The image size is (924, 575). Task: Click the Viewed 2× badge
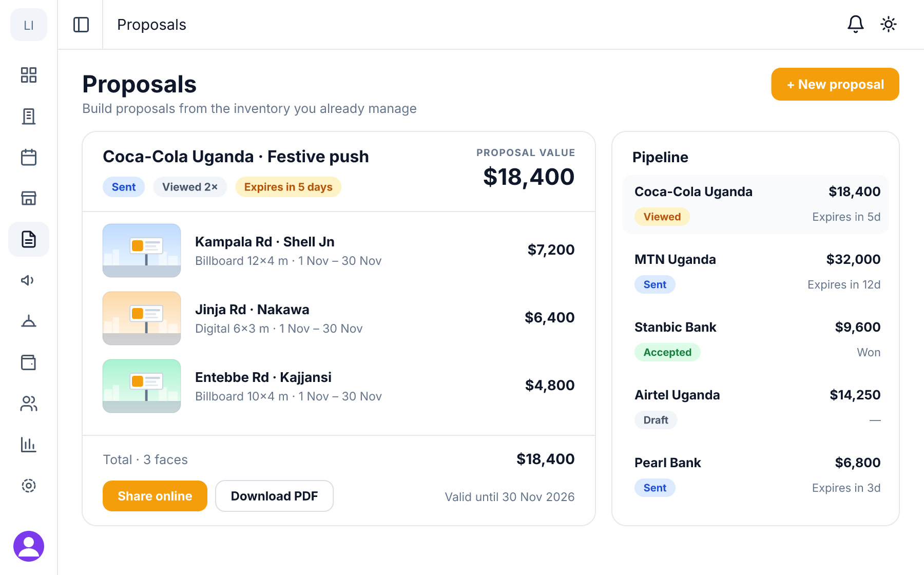tap(190, 187)
